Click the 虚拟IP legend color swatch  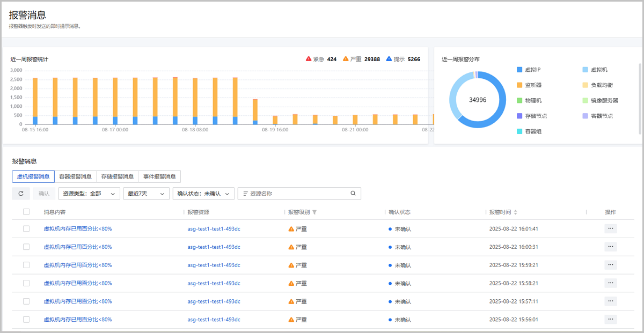coord(519,70)
